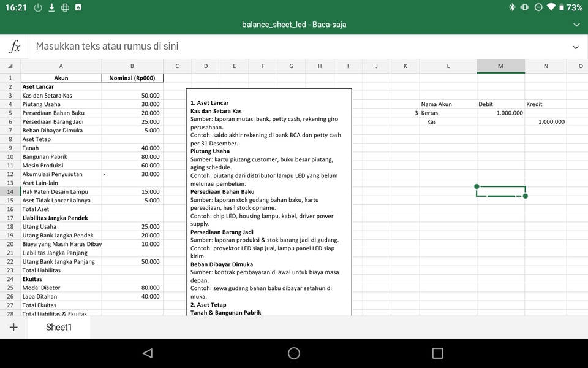
Task: Select the Debit header cell
Action: click(500, 104)
